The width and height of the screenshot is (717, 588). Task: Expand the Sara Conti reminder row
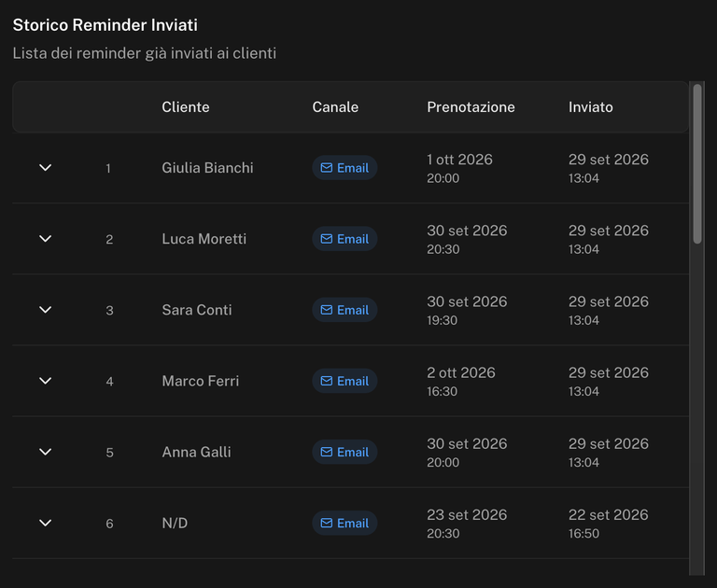click(x=45, y=310)
